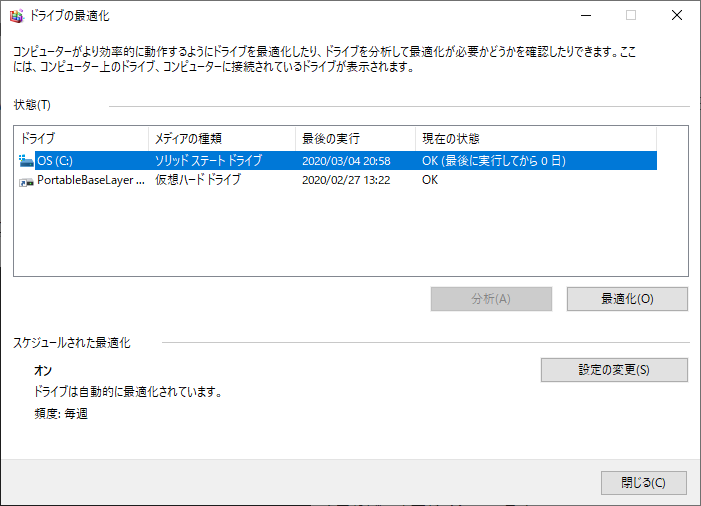The image size is (701, 506).
Task: Select the PortableBaseLayer virtual drive icon
Action: 26,181
